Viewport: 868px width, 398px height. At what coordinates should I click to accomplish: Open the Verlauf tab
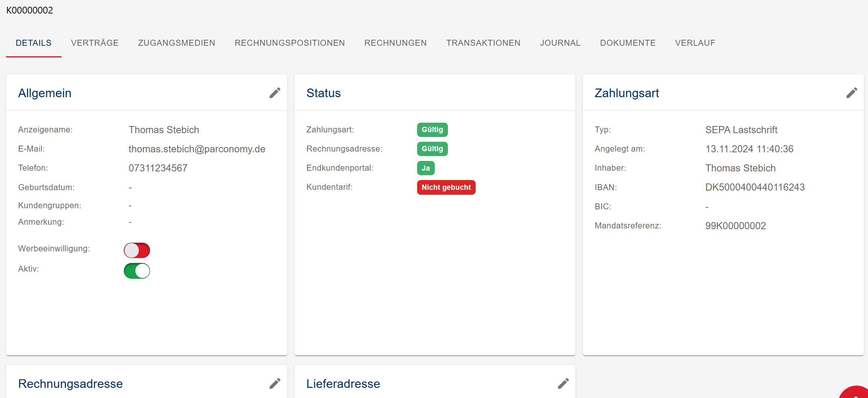[695, 43]
